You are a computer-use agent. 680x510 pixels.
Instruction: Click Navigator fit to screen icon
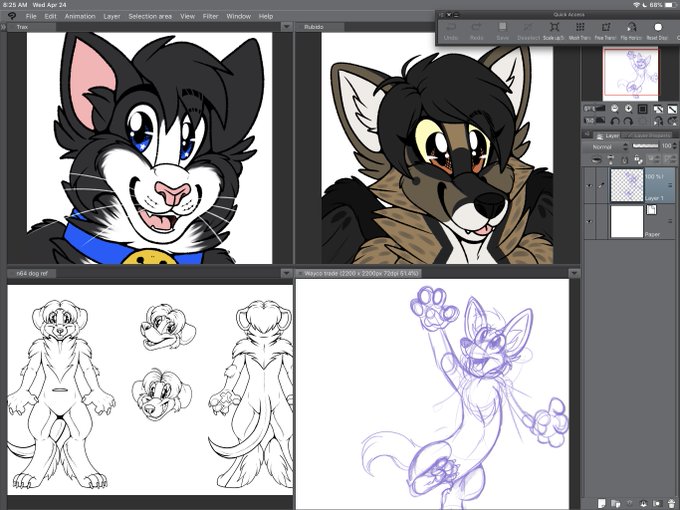[643, 109]
